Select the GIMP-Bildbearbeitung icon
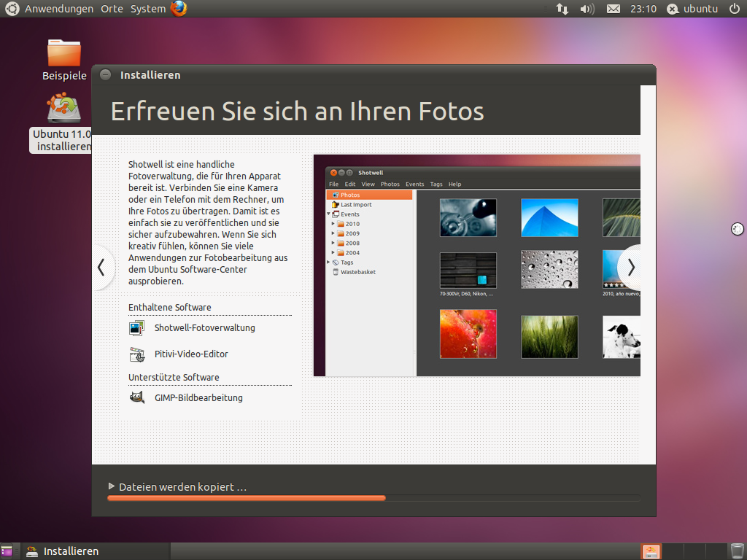Screen dimensions: 747x560 [x=136, y=397]
